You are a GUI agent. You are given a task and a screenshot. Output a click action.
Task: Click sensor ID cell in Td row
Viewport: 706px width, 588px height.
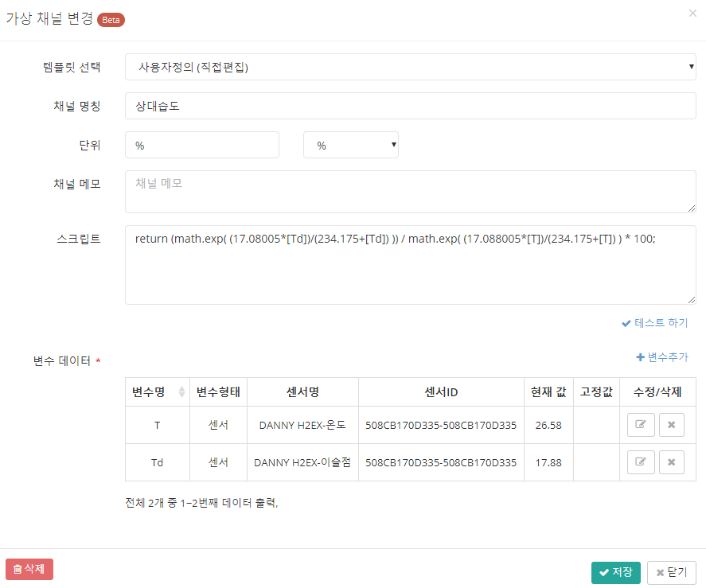pyautogui.click(x=441, y=462)
